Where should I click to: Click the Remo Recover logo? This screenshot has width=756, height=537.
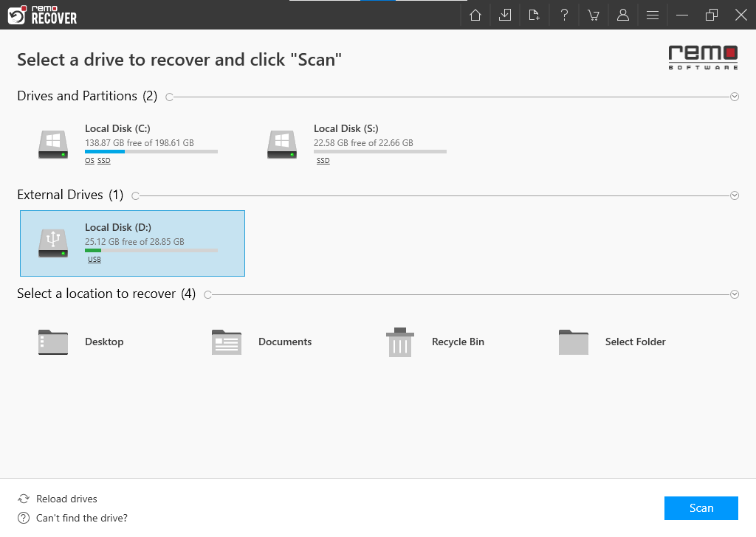pyautogui.click(x=42, y=15)
